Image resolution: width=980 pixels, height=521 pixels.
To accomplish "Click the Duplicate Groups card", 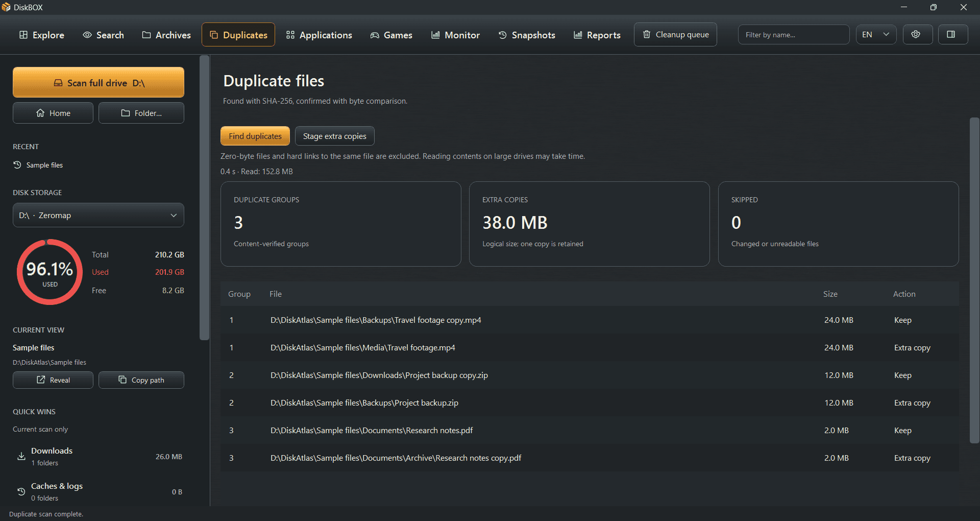I will pyautogui.click(x=341, y=224).
